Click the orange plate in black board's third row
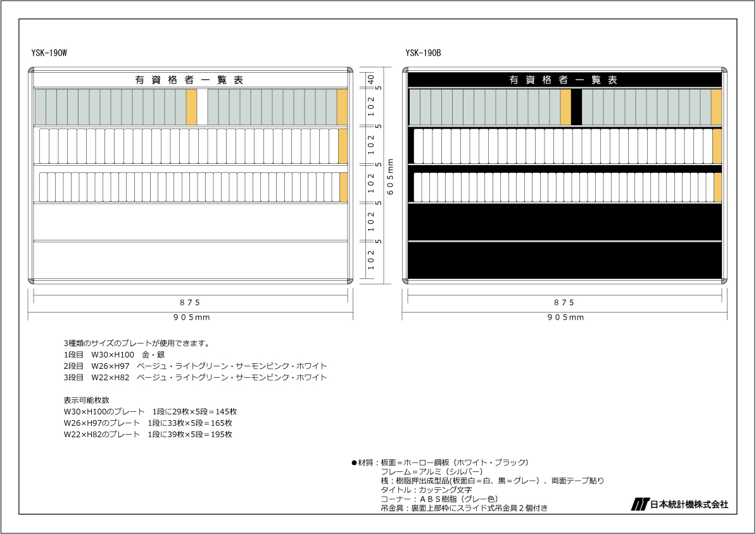Screen dimensions: 756x534 tap(718, 187)
